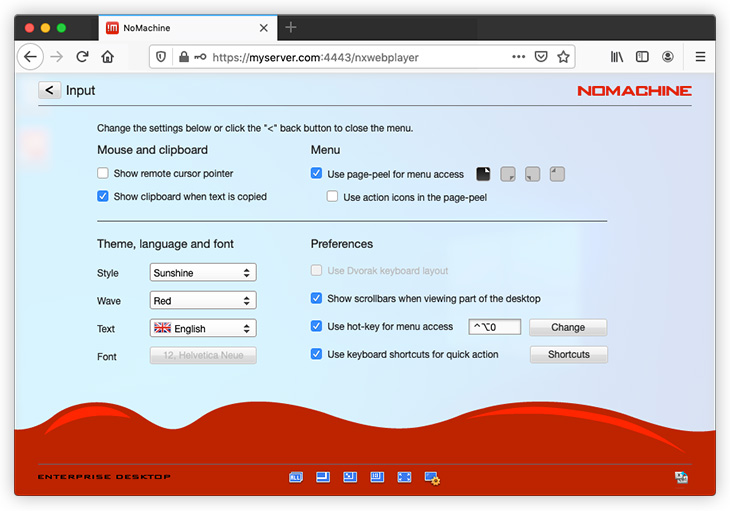Open the Text language dropdown showing English

(x=203, y=328)
